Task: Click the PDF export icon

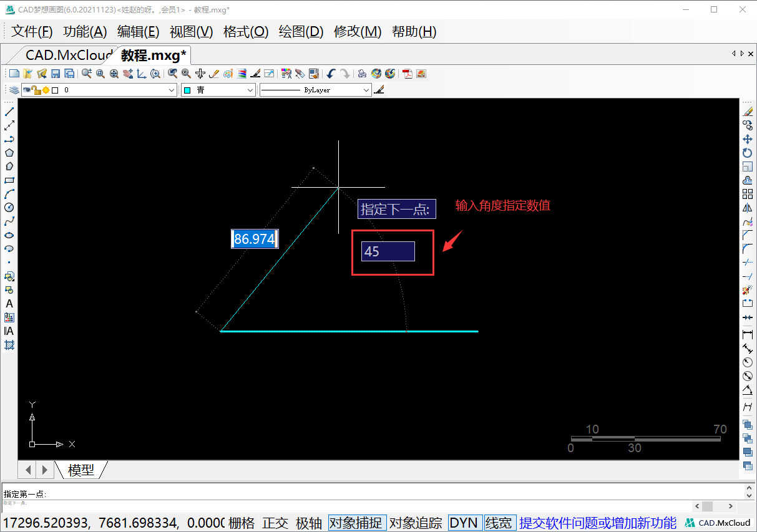Action: tap(407, 74)
